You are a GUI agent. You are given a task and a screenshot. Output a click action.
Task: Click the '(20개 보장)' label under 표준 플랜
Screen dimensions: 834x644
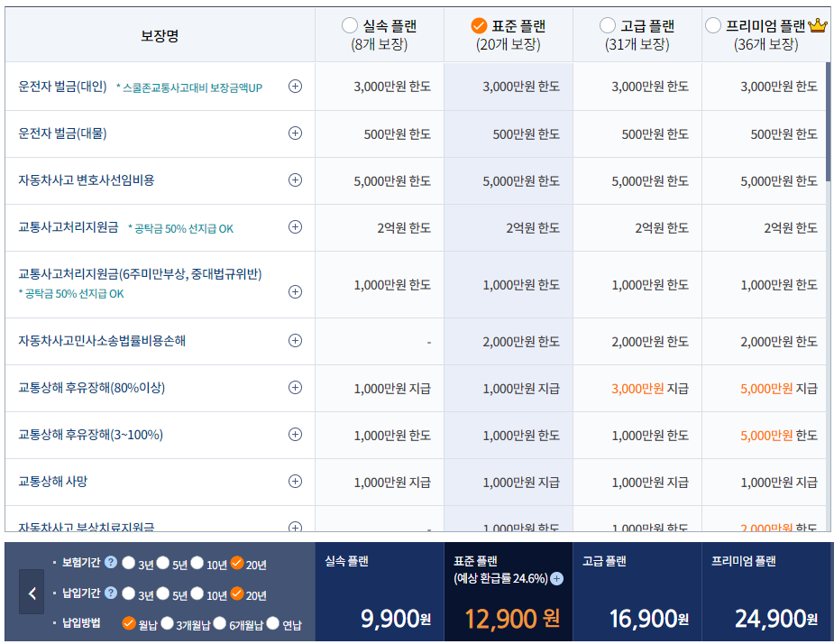point(509,44)
